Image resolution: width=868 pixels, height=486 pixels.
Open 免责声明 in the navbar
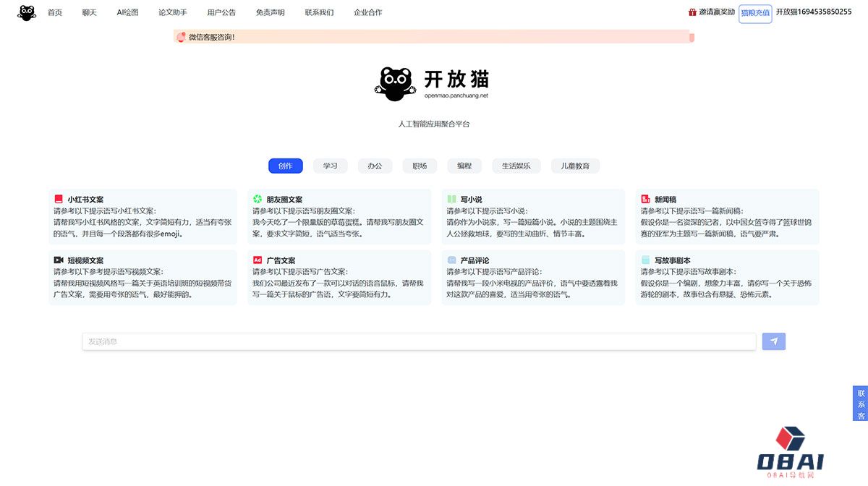[x=270, y=12]
